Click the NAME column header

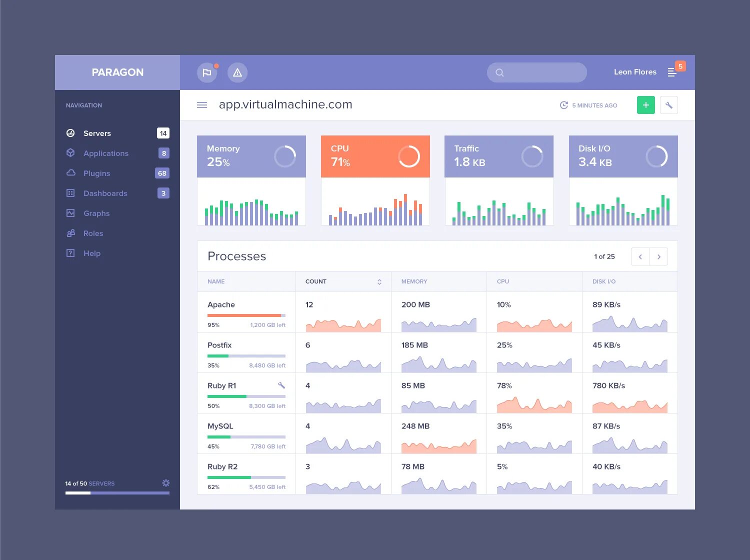(x=216, y=281)
